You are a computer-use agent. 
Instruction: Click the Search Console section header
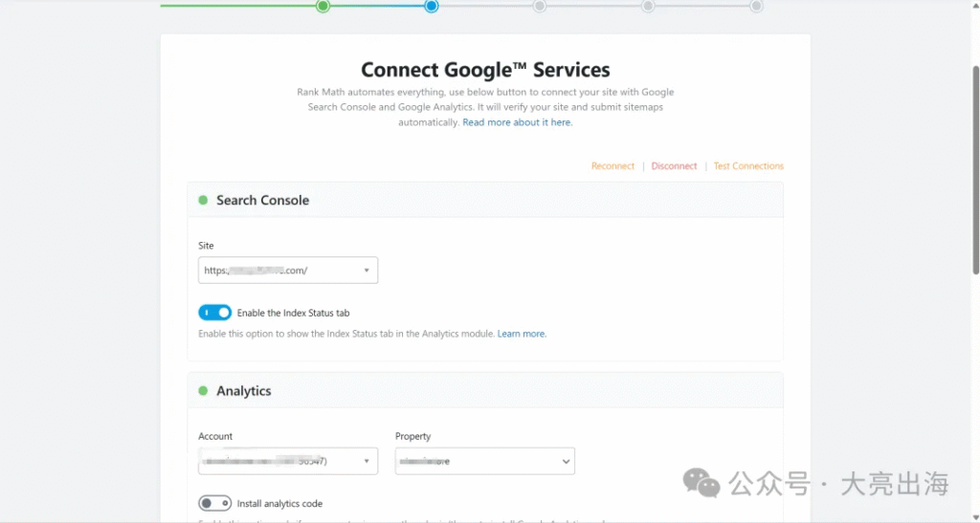485,201
